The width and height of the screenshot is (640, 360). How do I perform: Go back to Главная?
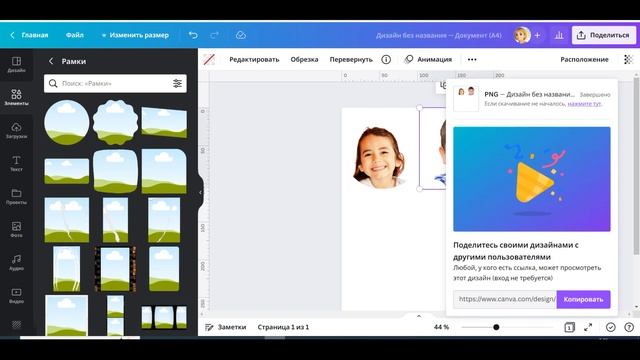pos(29,36)
